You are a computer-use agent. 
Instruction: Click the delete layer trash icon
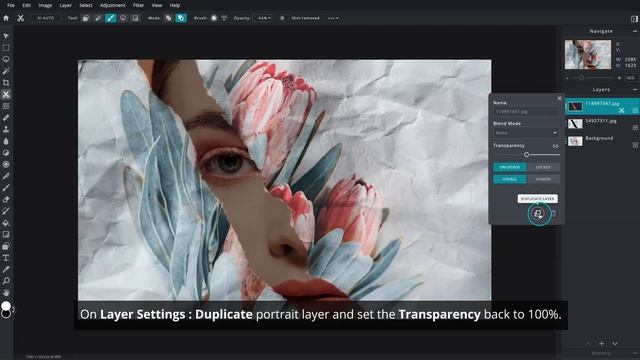tap(554, 213)
